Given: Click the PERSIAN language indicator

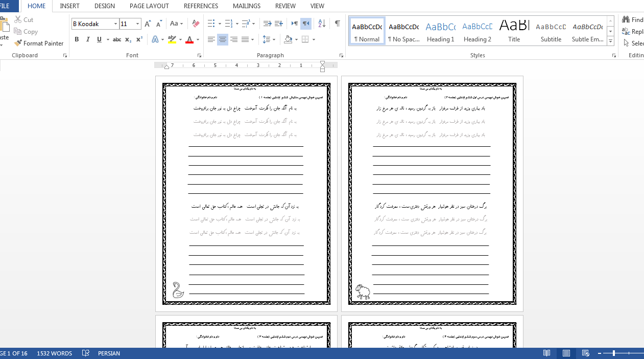Looking at the screenshot, I should pyautogui.click(x=109, y=353).
